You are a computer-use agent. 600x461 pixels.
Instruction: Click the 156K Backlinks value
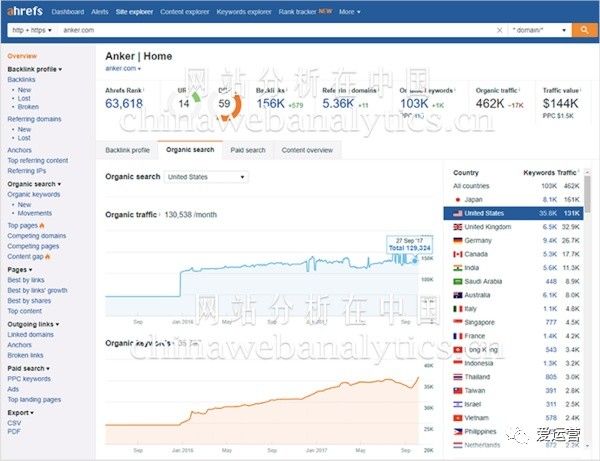(x=271, y=104)
